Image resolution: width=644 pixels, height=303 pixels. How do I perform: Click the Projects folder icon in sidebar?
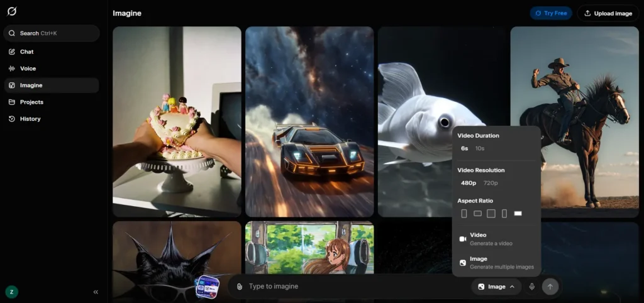12,102
